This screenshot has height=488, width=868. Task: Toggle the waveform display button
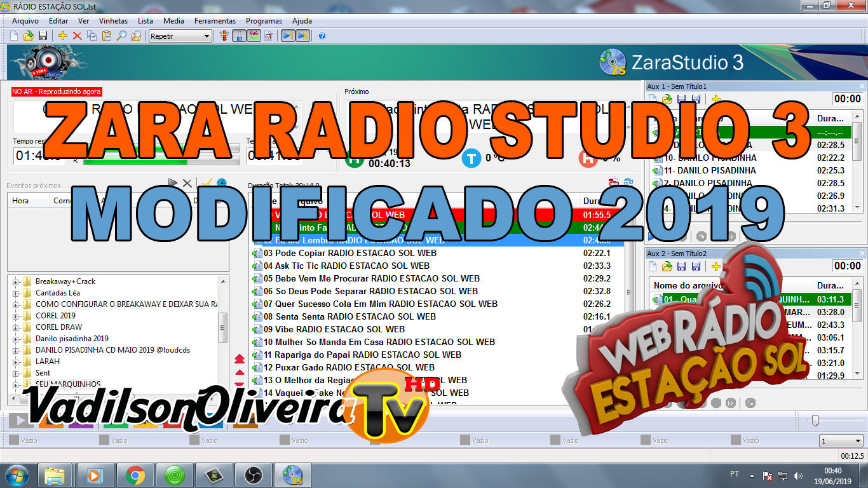(x=254, y=36)
